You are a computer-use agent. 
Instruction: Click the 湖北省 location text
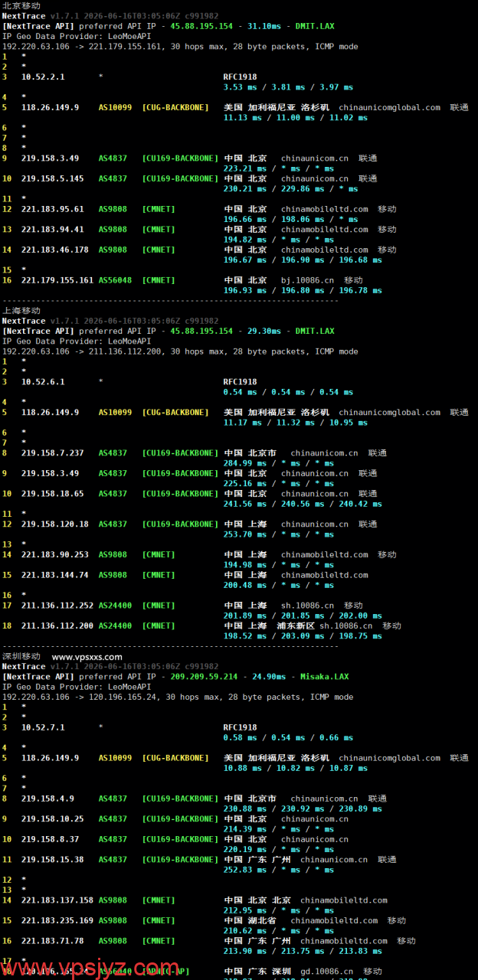262,920
